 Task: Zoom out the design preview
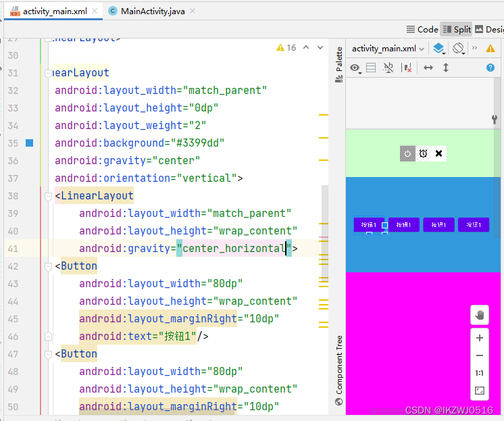pos(480,355)
